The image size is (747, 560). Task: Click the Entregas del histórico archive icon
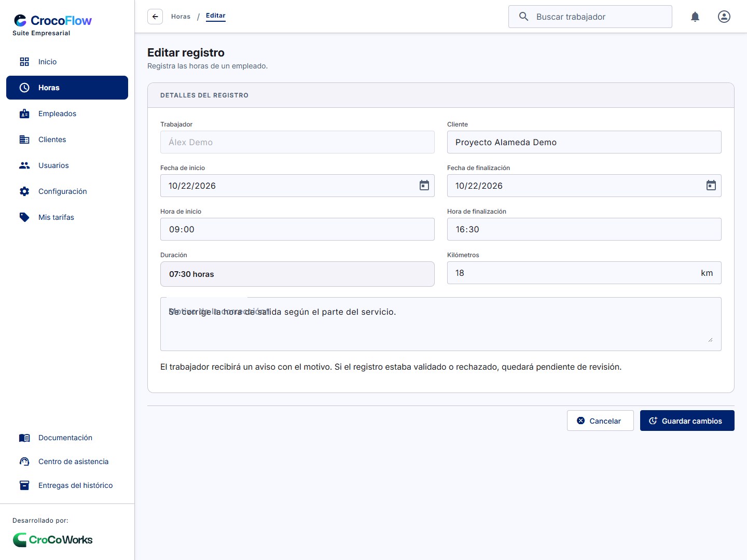(x=24, y=485)
